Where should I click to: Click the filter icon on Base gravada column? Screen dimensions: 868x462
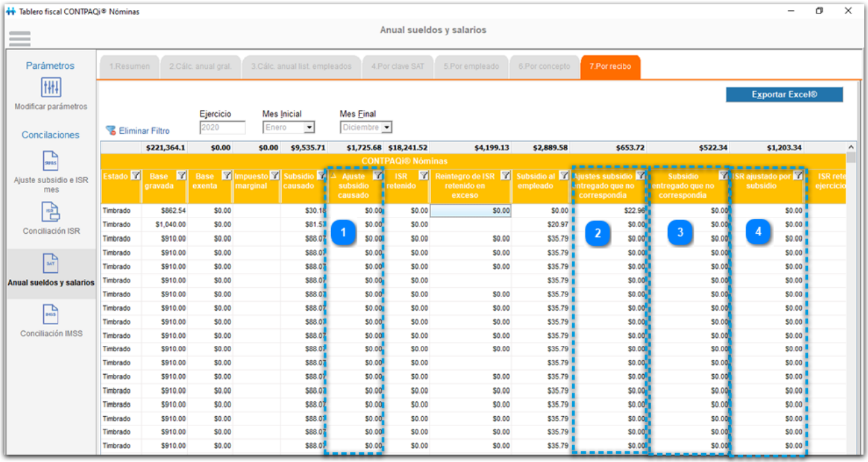pyautogui.click(x=181, y=176)
